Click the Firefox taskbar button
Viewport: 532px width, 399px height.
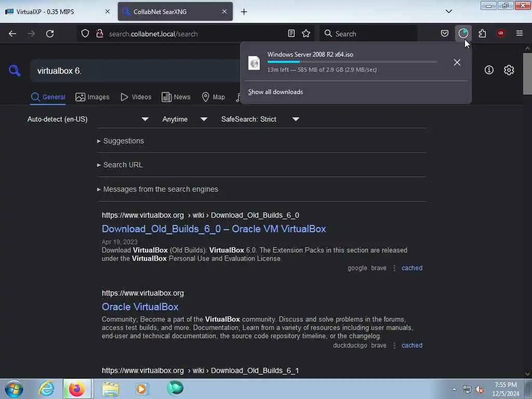[x=77, y=389]
